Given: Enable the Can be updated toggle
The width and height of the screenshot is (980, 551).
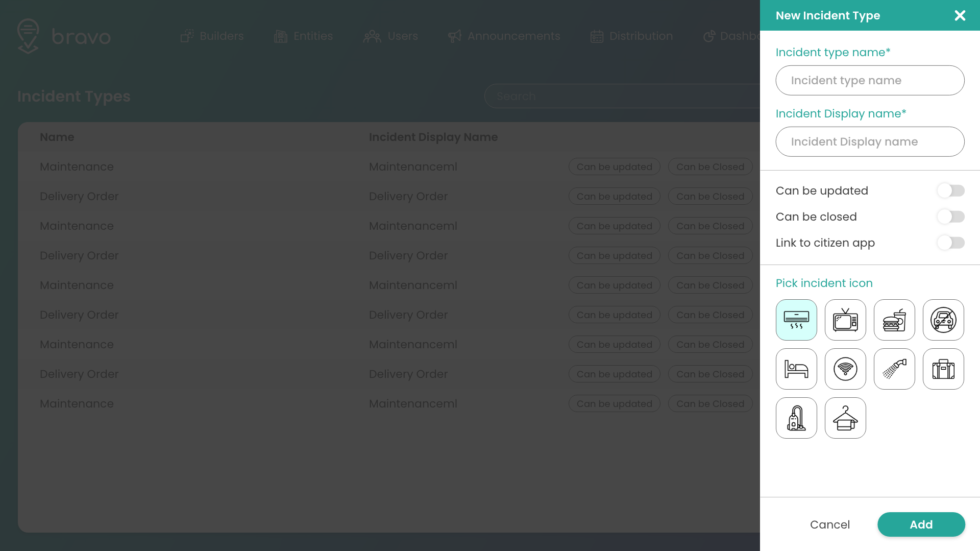Looking at the screenshot, I should tap(950, 190).
